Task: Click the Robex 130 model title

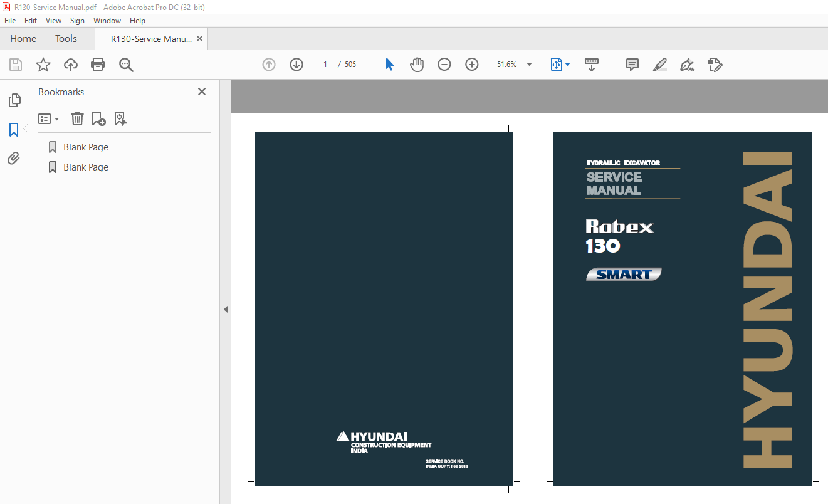Action: click(619, 236)
